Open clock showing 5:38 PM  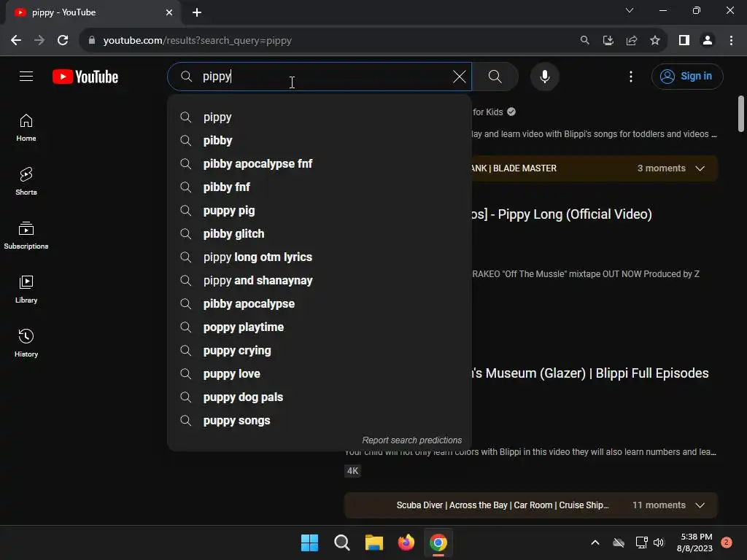coord(694,542)
